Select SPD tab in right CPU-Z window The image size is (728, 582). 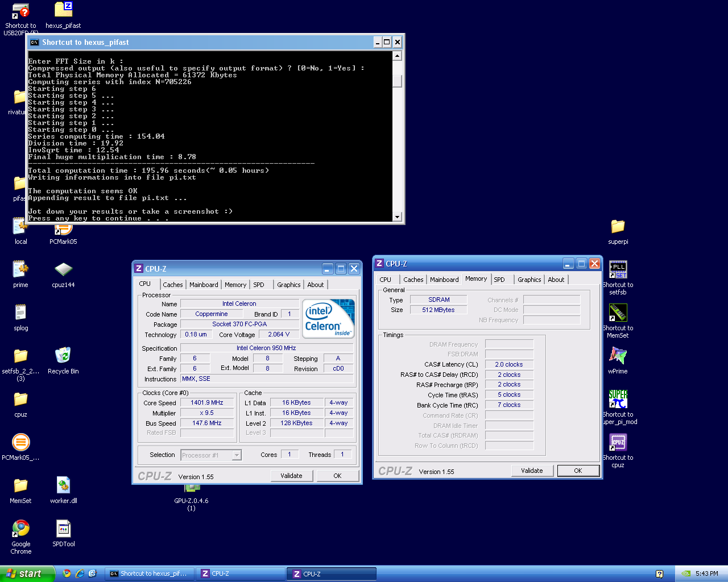(x=499, y=280)
